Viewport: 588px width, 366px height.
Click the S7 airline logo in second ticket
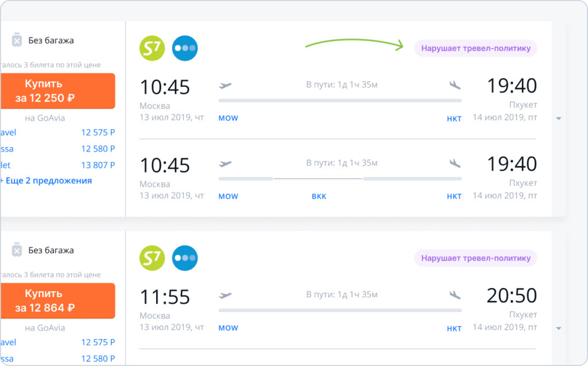point(152,258)
